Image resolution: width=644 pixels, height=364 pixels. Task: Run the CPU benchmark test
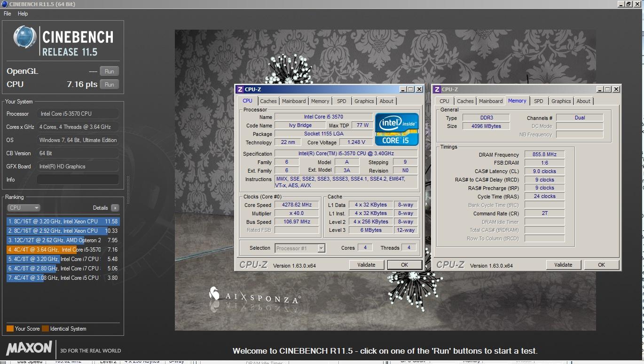[x=109, y=85]
